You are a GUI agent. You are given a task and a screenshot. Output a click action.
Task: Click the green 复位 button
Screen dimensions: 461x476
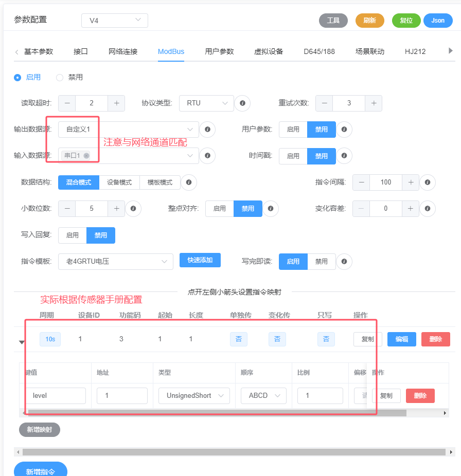pos(406,21)
